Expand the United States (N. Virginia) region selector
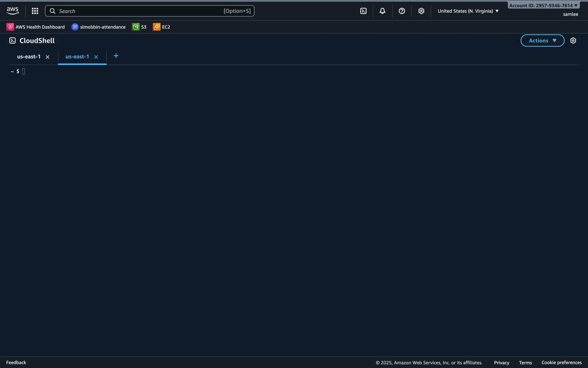 468,11
